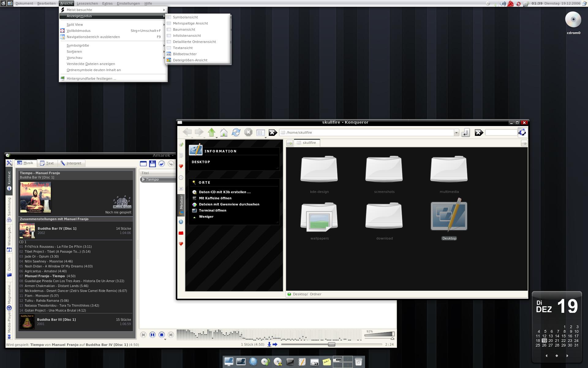Click the clear playlist window icon in Amarok
This screenshot has width=588, height=368.
(x=143, y=164)
